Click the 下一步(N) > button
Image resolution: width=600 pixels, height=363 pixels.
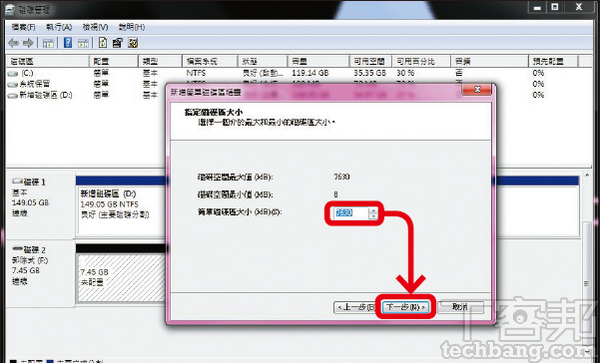pyautogui.click(x=406, y=307)
